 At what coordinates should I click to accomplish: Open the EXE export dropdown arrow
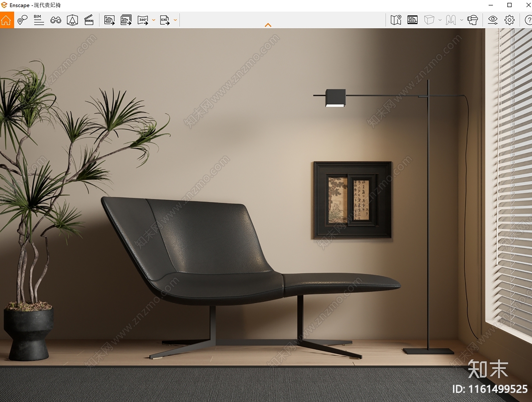point(175,20)
